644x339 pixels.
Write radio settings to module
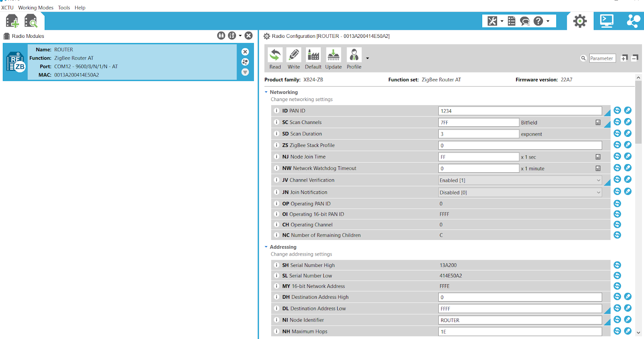(x=294, y=59)
